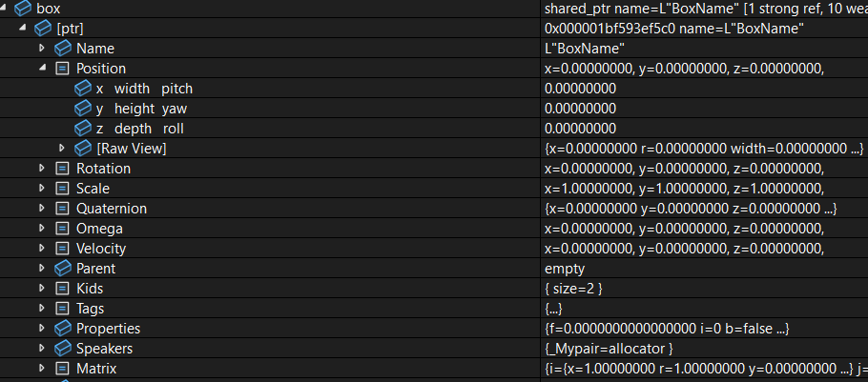Viewport: 868px width, 382px height.
Task: Select the y height yaw row
Action: [434, 109]
